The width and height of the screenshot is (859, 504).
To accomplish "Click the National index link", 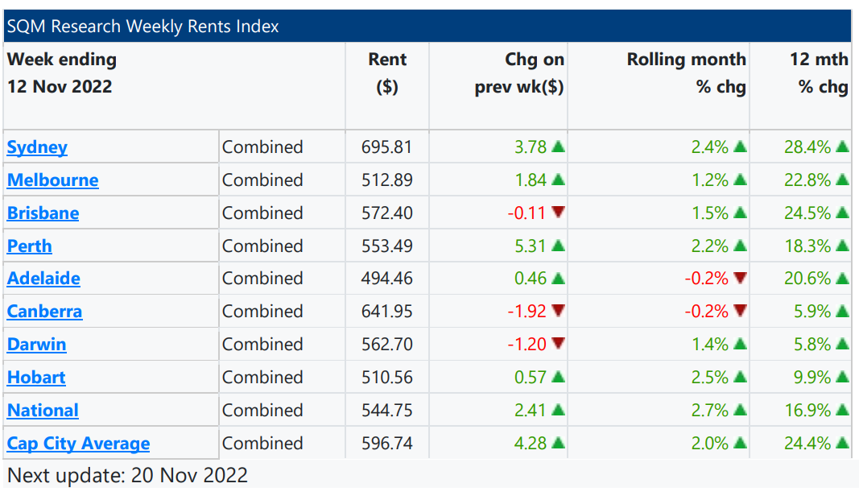I will 43,411.
